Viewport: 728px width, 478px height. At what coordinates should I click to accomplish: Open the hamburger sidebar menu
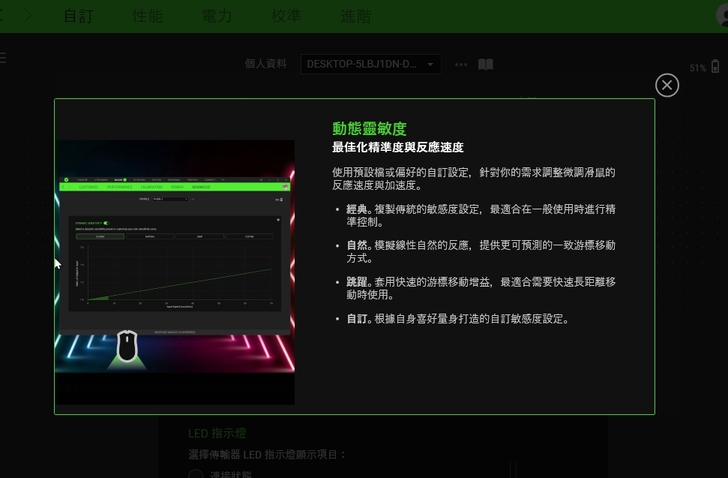click(x=2, y=58)
